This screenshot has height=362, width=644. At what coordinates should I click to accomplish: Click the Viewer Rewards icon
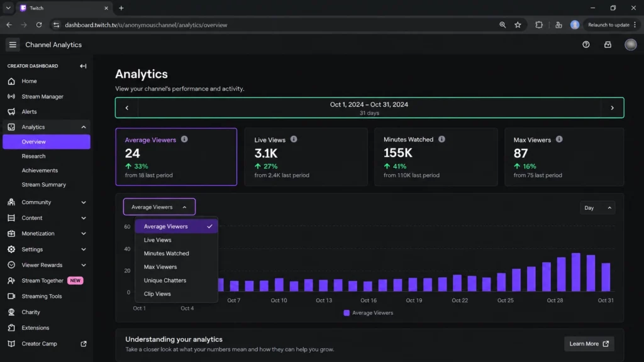11,265
